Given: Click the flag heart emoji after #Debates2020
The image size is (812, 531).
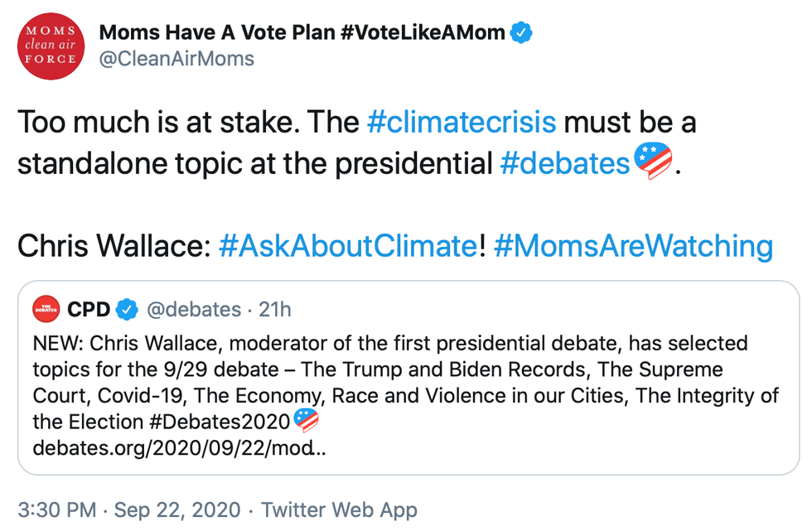Looking at the screenshot, I should pos(307,421).
